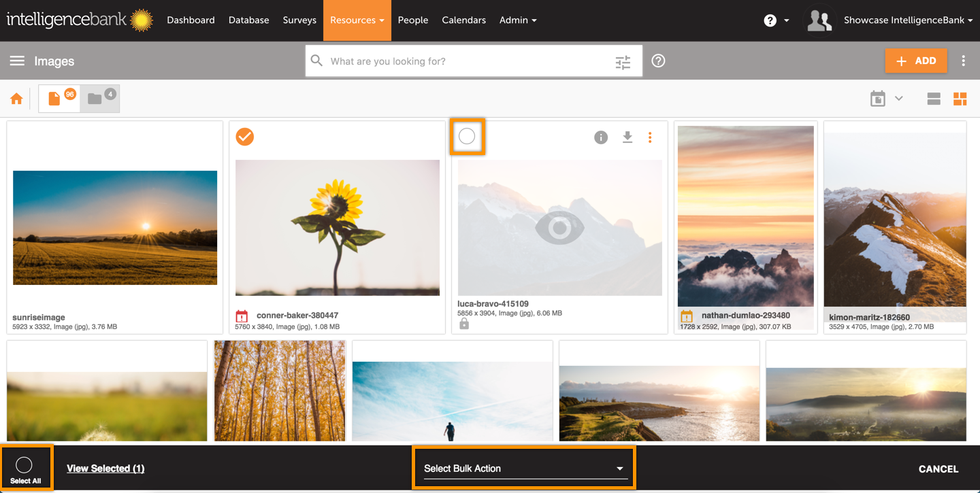This screenshot has width=980, height=493.
Task: Expand the Admin menu
Action: 518,20
